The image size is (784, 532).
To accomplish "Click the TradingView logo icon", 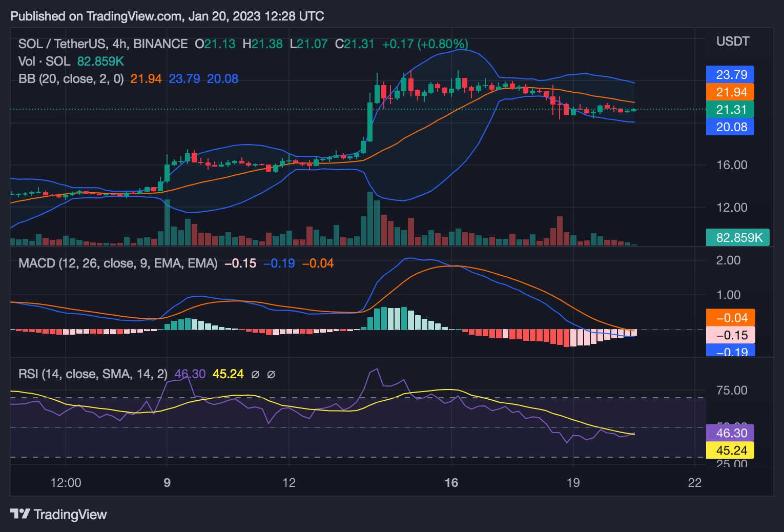I will click(20, 514).
